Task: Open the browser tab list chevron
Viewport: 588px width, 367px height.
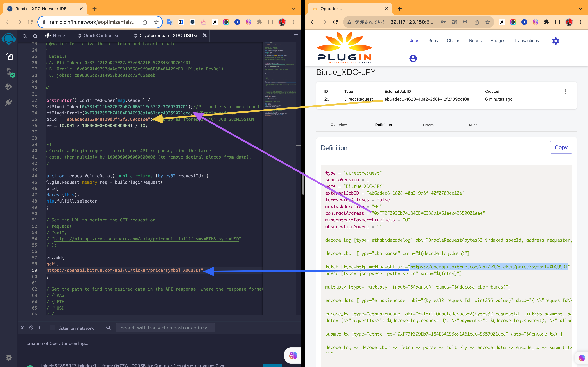Action: pos(580,9)
